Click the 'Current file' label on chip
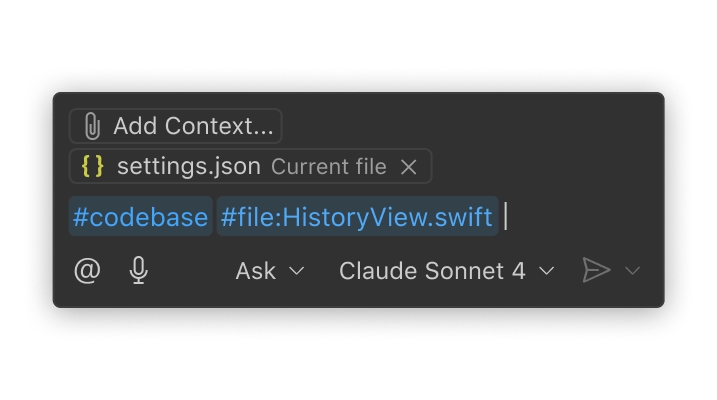 [328, 167]
